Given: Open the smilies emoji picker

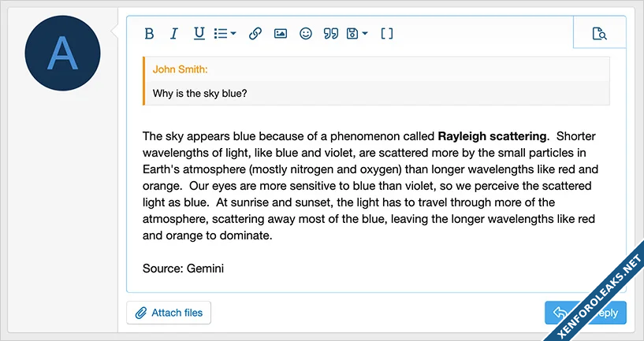Looking at the screenshot, I should (x=306, y=34).
